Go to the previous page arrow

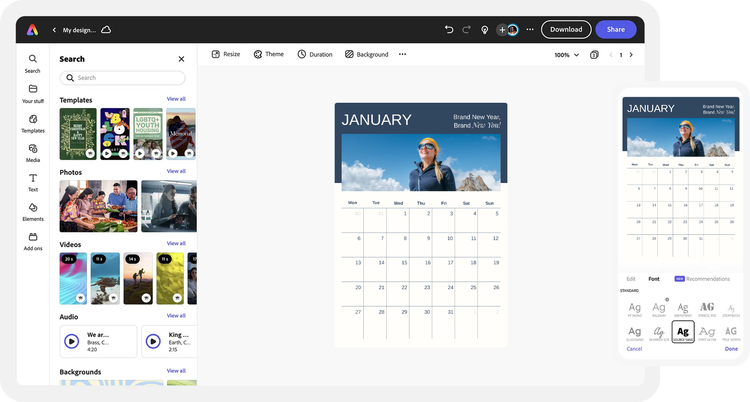tap(611, 55)
